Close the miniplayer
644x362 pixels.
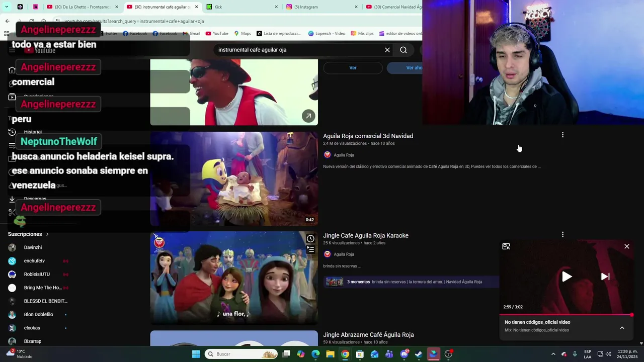tap(627, 246)
